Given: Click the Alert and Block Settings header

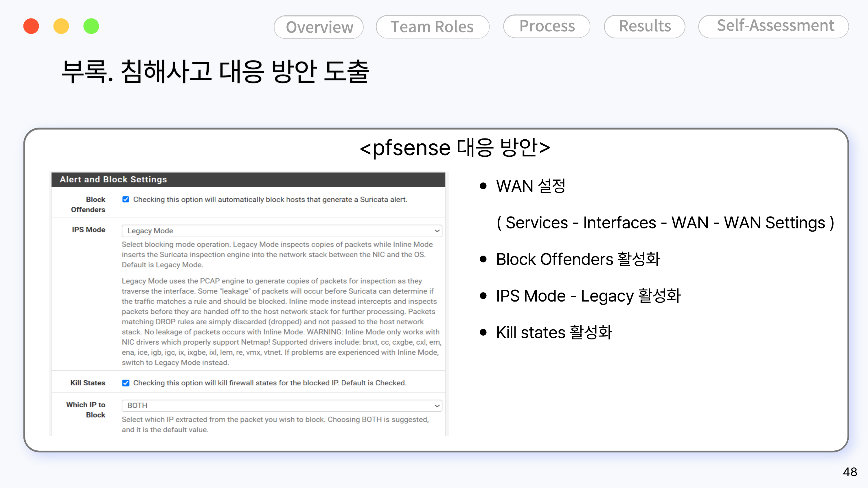Looking at the screenshot, I should click(248, 180).
